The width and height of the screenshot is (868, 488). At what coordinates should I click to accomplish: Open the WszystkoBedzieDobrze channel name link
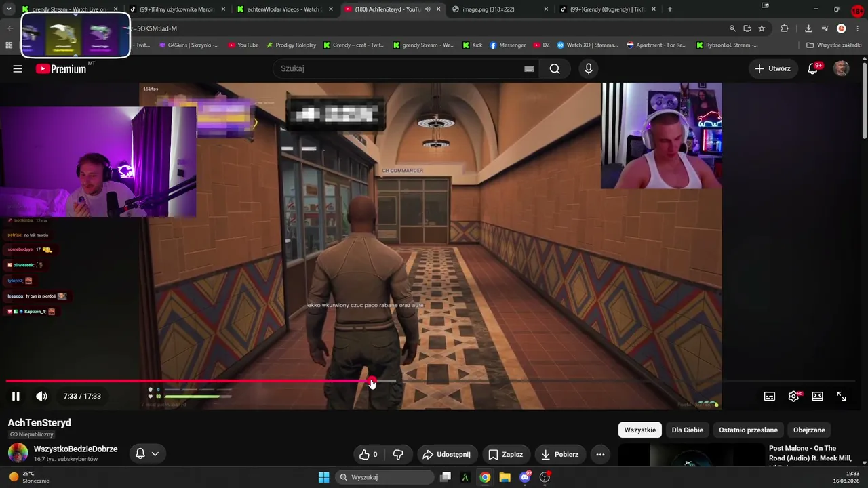coord(75,449)
